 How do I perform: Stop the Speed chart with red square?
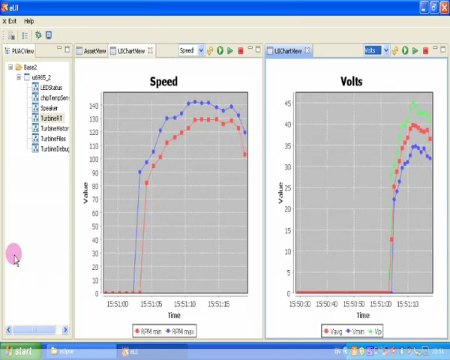[241, 51]
